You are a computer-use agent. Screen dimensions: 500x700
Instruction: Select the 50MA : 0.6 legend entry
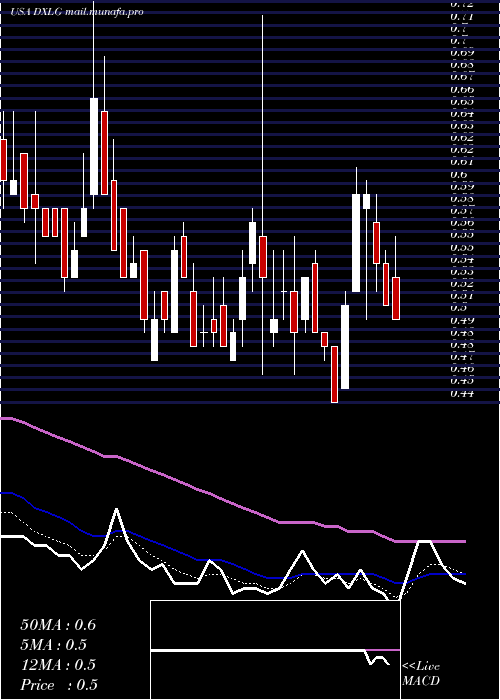[58, 625]
